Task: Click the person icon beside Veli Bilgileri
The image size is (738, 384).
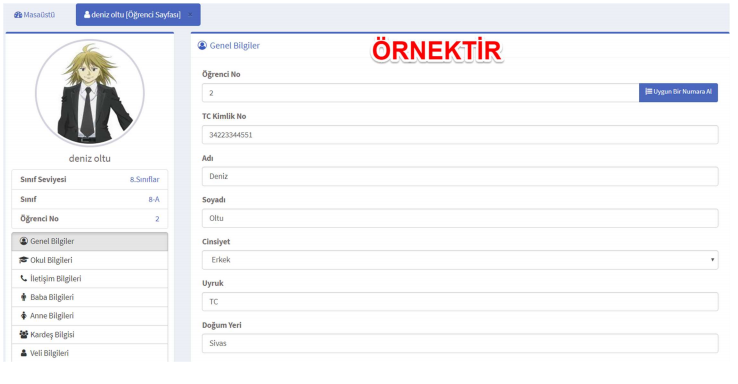Action: click(24, 352)
